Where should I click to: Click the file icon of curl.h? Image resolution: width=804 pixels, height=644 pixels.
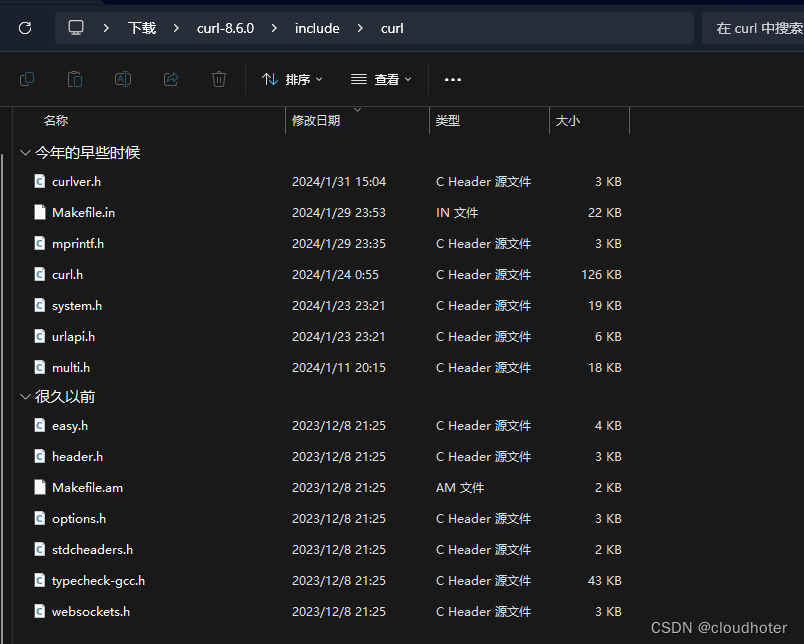click(x=40, y=275)
